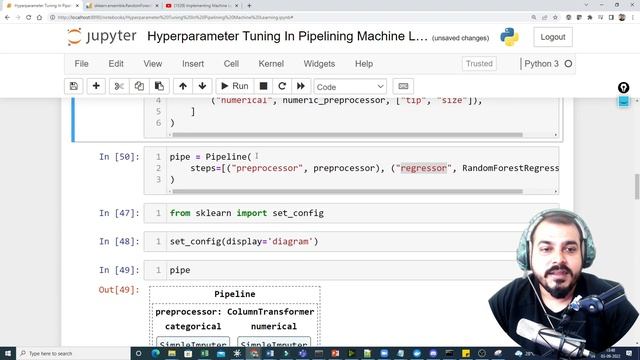This screenshot has height=360, width=640.
Task: Cut selected cells with scissors icon
Action: point(119,86)
